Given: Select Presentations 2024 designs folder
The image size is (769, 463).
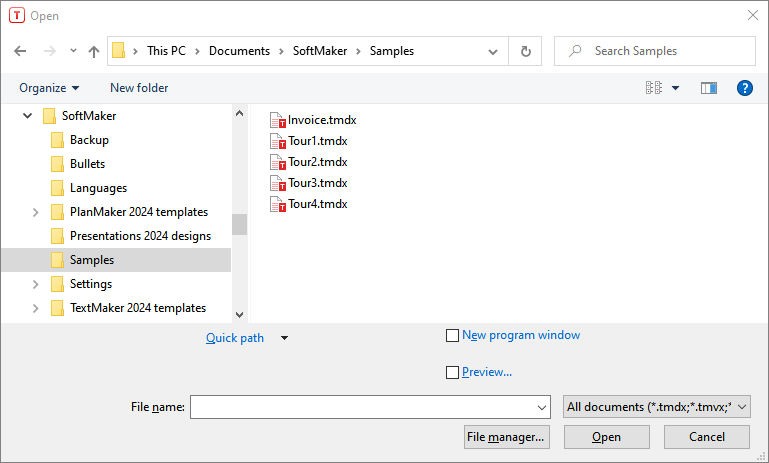Looking at the screenshot, I should pos(140,236).
